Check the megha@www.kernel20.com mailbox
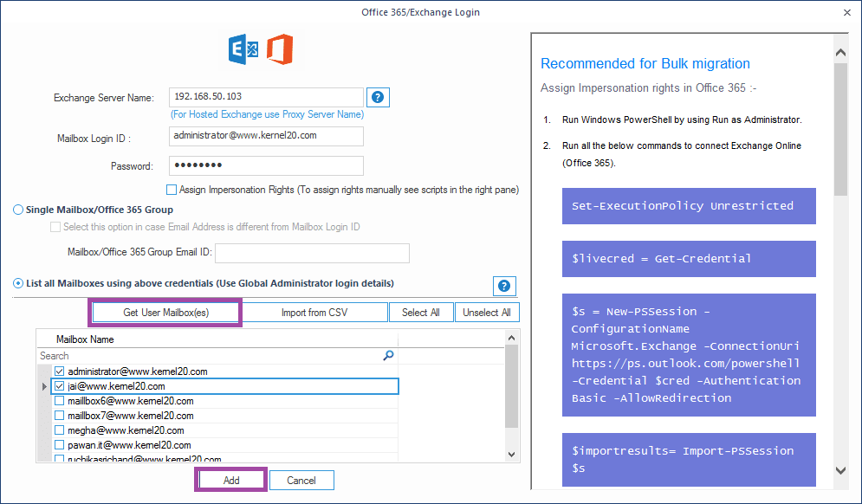Screen dimensions: 862x504 point(60,430)
